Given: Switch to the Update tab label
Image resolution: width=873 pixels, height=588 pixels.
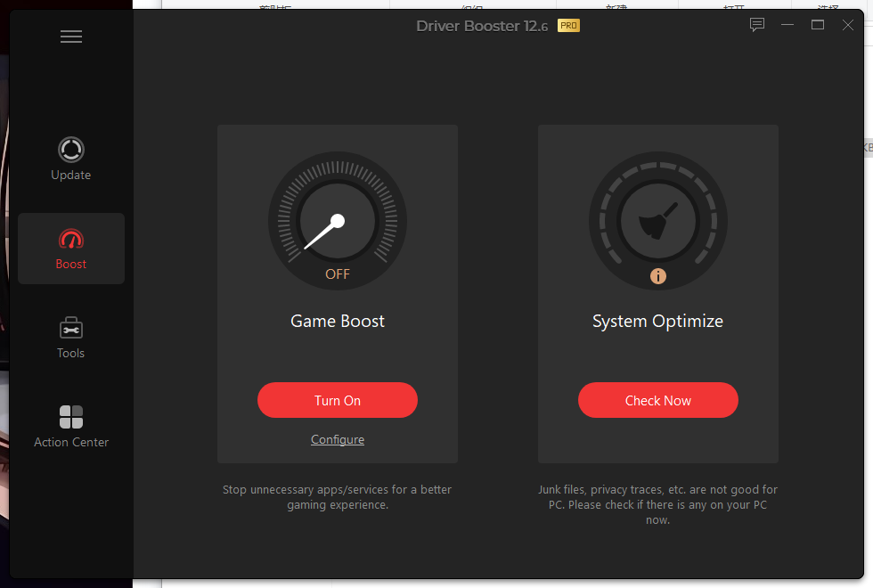Looking at the screenshot, I should 70,175.
